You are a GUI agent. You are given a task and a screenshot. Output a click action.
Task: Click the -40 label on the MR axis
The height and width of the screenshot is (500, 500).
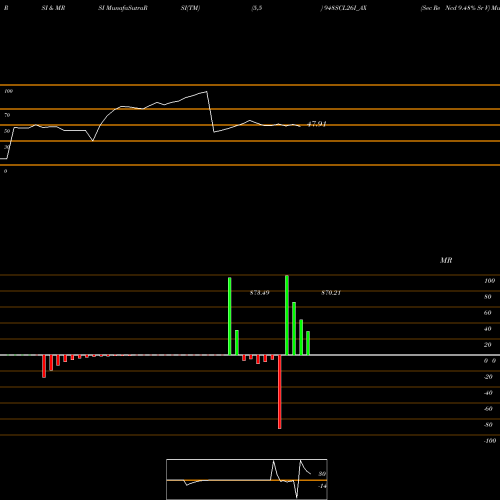[488, 393]
